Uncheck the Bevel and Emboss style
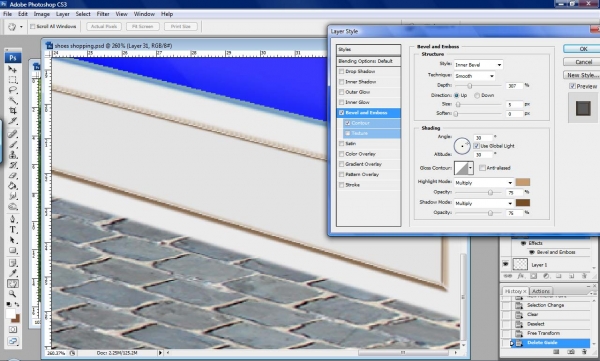This screenshot has width=600, height=361. coord(341,113)
